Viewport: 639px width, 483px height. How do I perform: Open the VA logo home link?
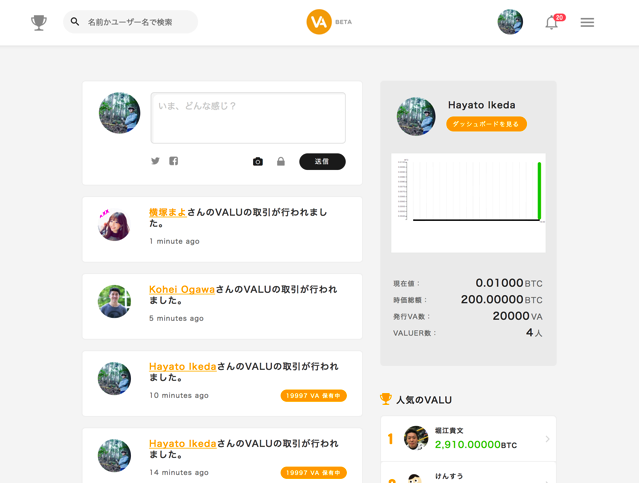[319, 22]
